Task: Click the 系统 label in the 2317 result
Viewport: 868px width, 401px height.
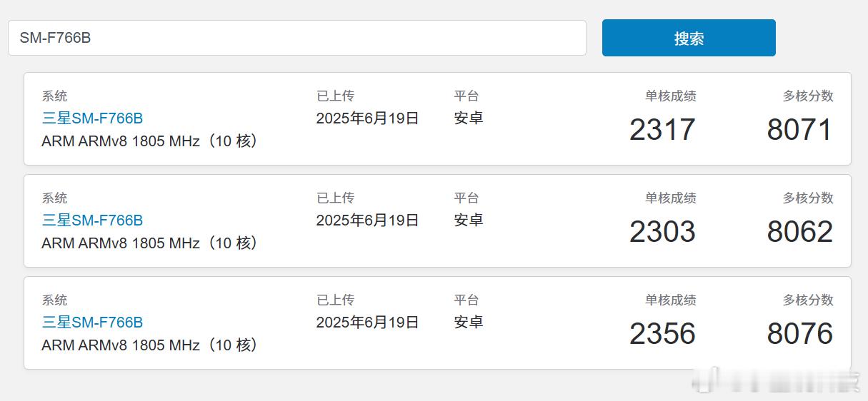Action: click(54, 96)
